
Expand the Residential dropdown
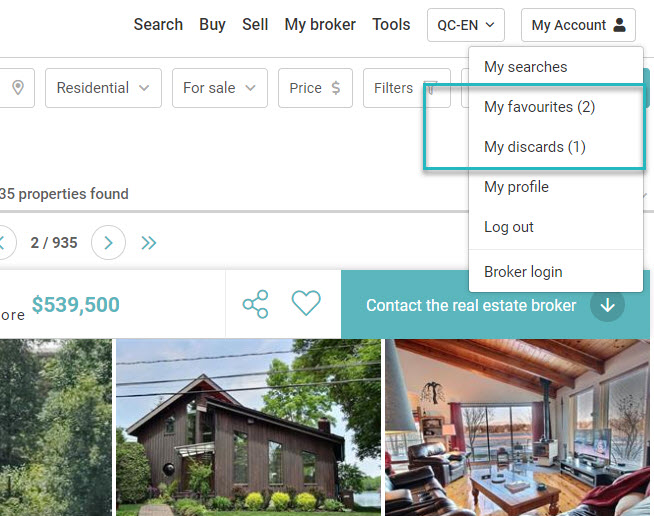click(x=103, y=88)
